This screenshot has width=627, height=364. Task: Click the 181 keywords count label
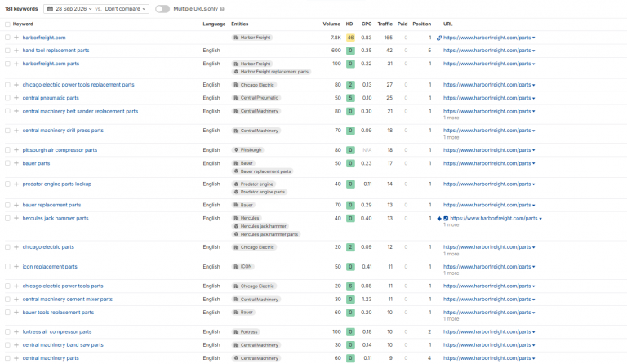(x=21, y=9)
